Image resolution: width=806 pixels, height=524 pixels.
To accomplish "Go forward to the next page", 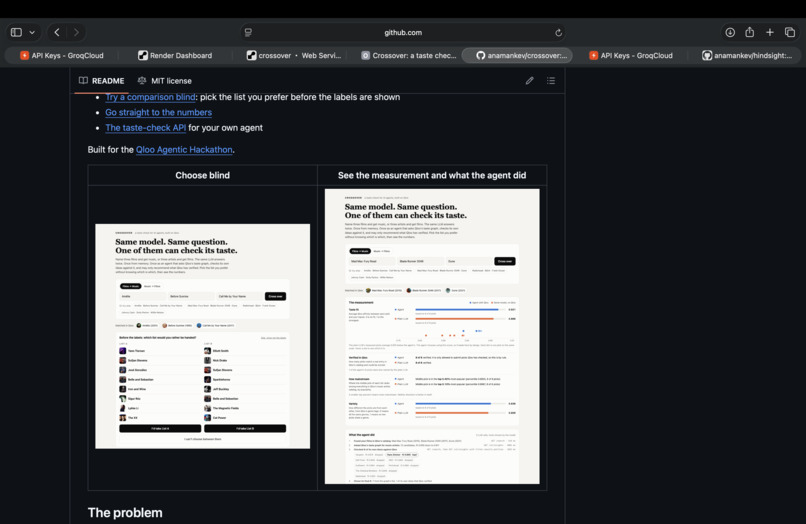I will coord(76,32).
